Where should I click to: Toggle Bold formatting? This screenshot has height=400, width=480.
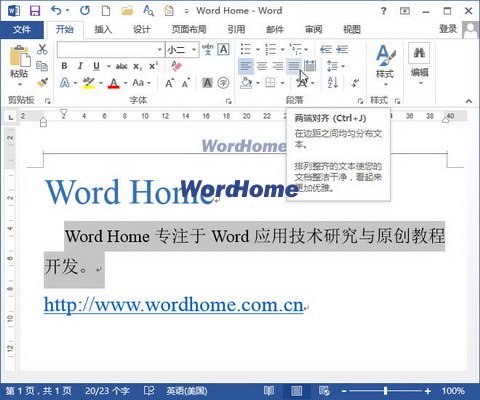[64, 66]
